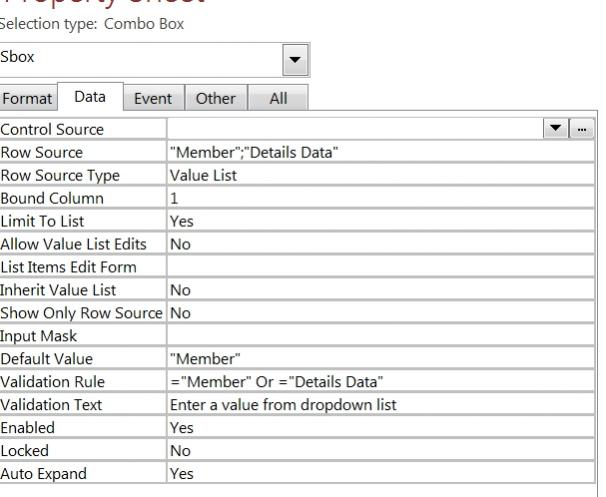
Task: Click the List Items Edit Form field
Action: coord(380,266)
